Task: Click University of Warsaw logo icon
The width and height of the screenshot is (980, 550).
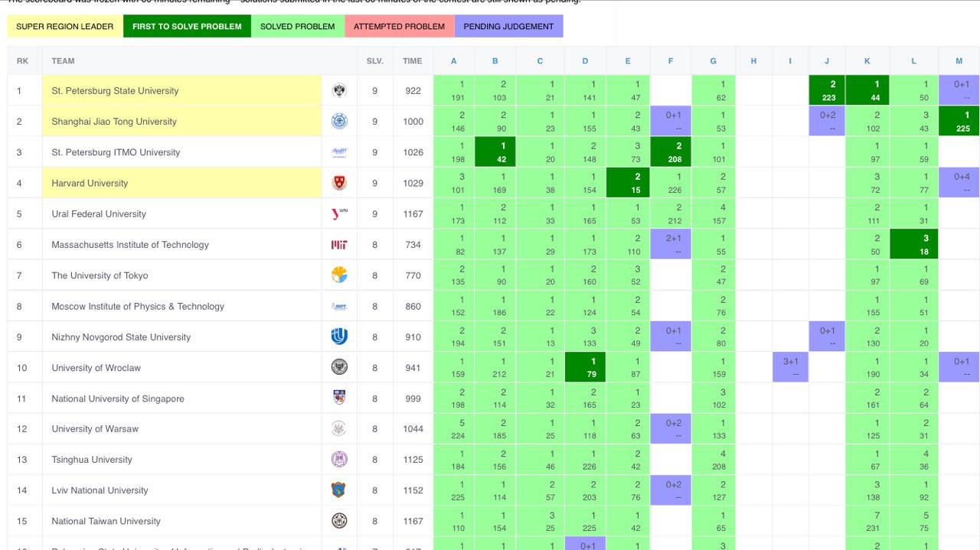Action: tap(339, 428)
